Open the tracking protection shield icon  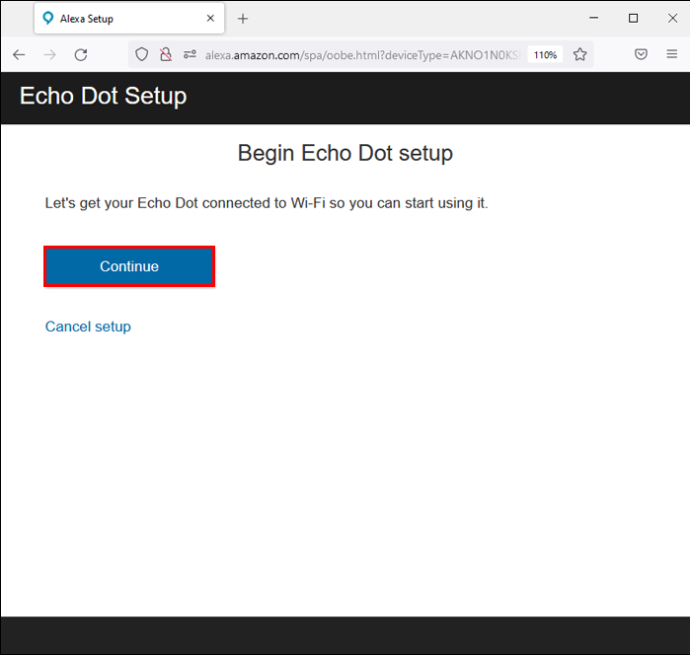tap(141, 55)
